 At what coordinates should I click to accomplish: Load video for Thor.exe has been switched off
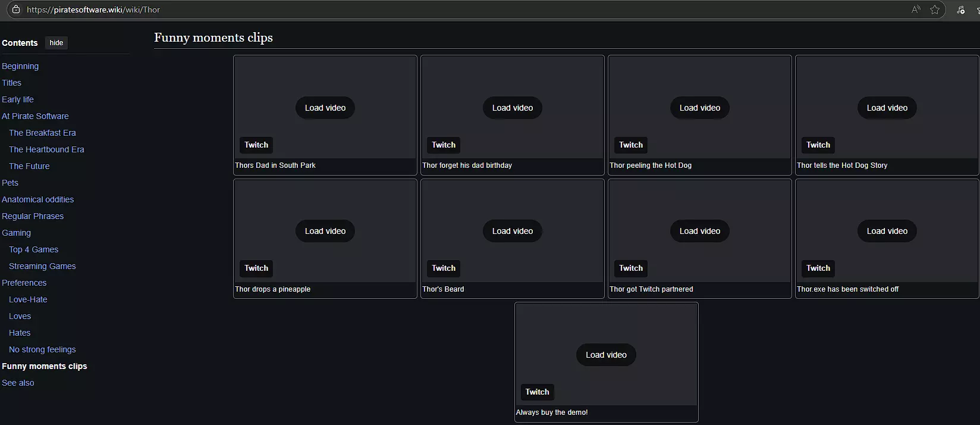click(x=887, y=231)
